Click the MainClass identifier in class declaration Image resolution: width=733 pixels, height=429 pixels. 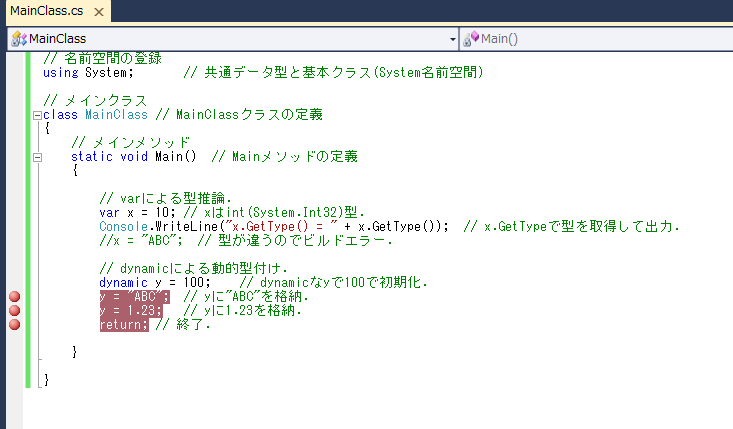click(x=116, y=114)
